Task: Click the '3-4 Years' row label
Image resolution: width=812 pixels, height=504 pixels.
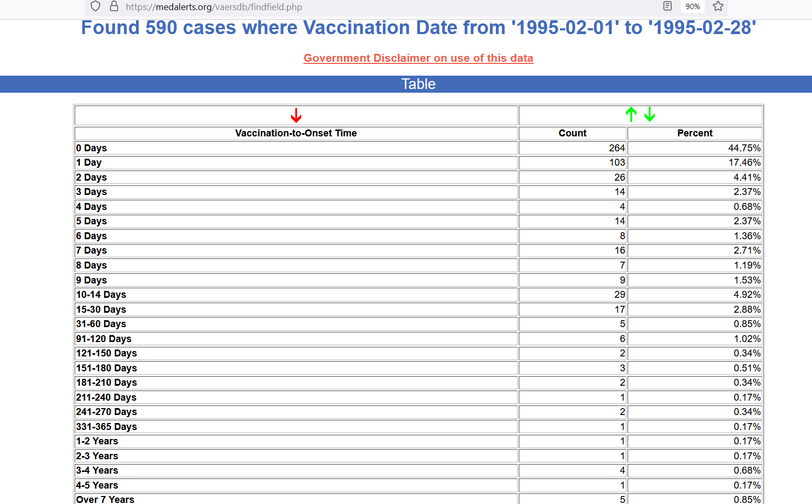Action: [x=97, y=470]
